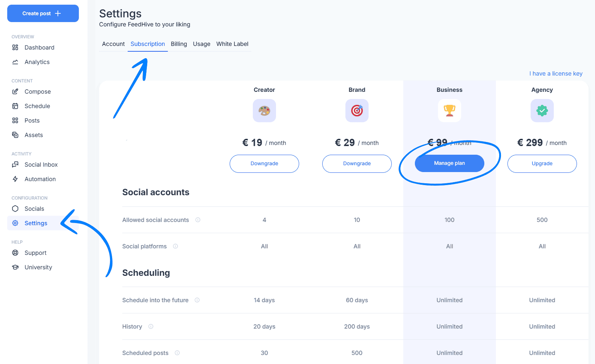Screen dimensions: 595x364
Task: Click the Social accounts heading
Action: point(156,192)
